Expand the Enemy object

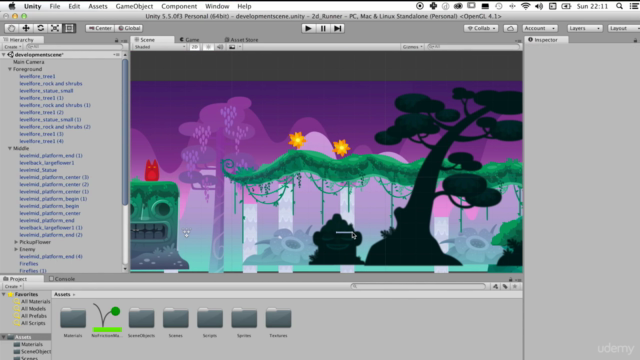coord(16,249)
